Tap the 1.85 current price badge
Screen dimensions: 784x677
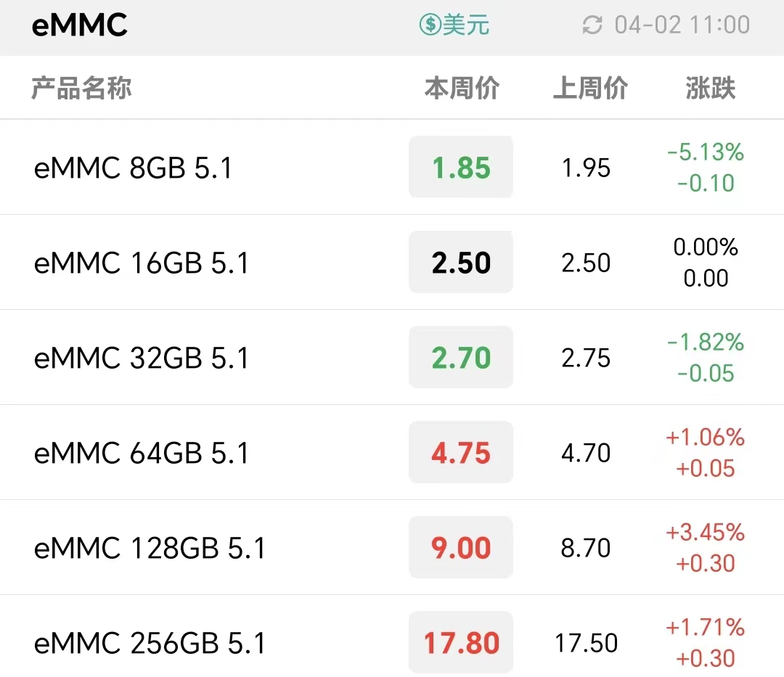pyautogui.click(x=461, y=168)
